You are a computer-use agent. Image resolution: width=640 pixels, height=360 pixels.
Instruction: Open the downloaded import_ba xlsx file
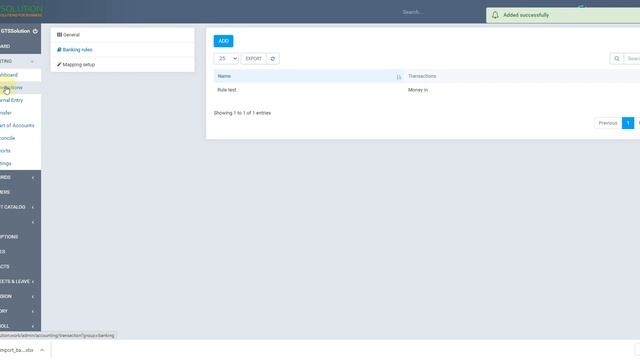(x=17, y=350)
